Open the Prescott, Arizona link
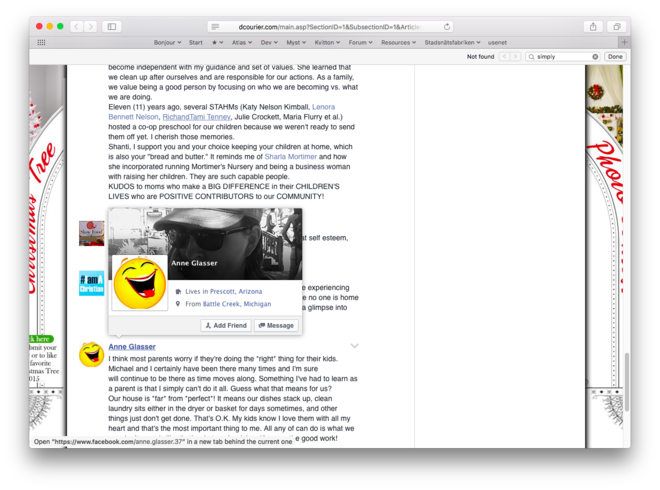 pos(237,291)
